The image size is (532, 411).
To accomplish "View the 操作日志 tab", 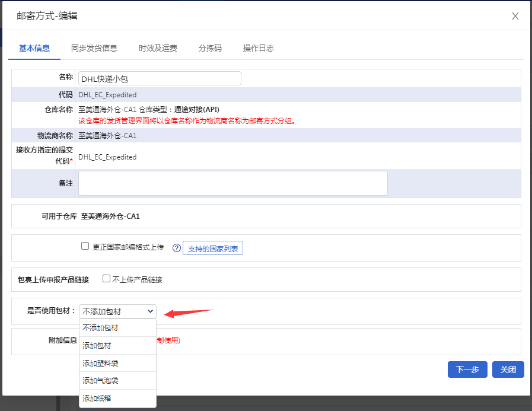I will tap(258, 48).
